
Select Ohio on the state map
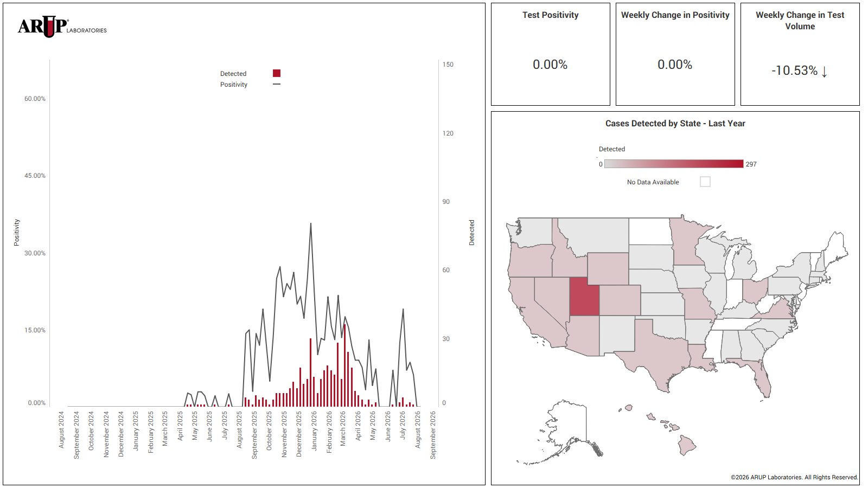click(754, 290)
